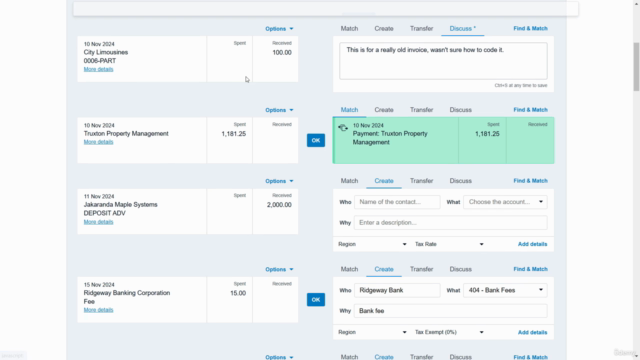The height and width of the screenshot is (360, 640).
Task: Click '0006-PART' reference text
Action: click(100, 61)
